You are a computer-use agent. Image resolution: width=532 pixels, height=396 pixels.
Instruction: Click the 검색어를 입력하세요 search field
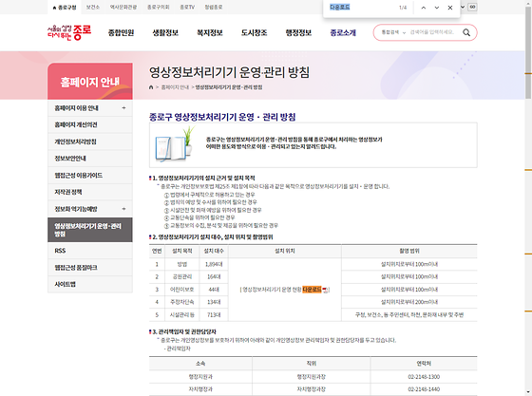tap(432, 32)
